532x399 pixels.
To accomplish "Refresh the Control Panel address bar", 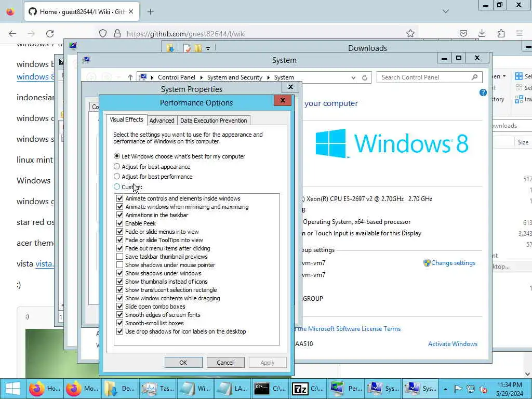I will 365,77.
